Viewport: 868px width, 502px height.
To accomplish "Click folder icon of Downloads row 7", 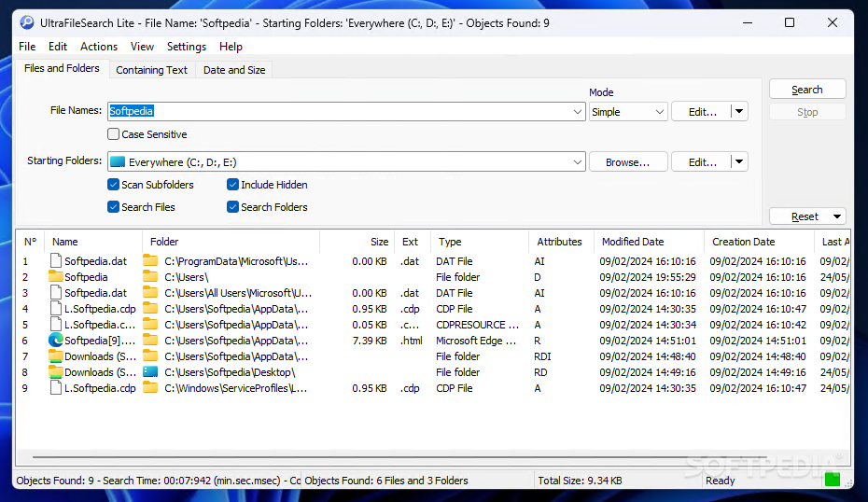I will click(55, 356).
